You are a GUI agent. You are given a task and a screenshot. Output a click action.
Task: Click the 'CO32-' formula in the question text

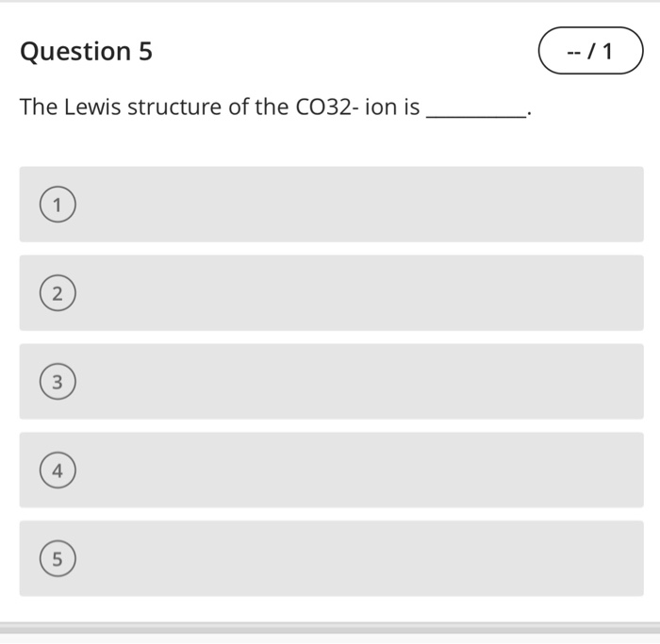[327, 107]
